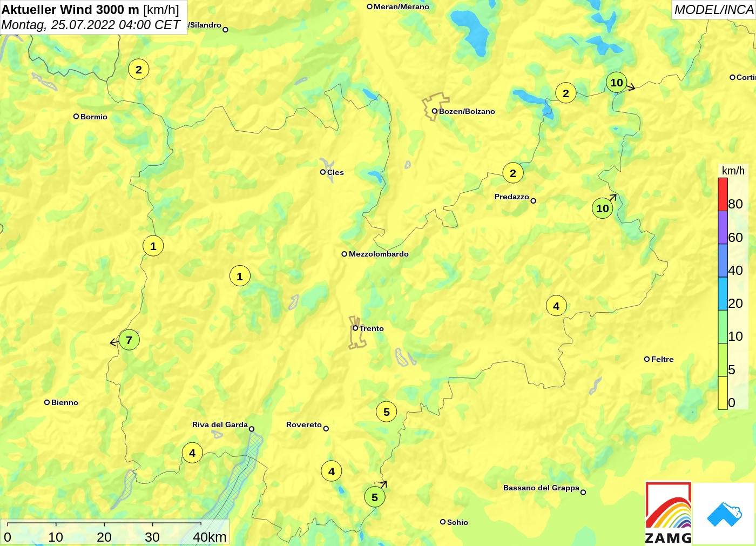Click the Cles label
This screenshot has width=756, height=546.
coord(335,172)
